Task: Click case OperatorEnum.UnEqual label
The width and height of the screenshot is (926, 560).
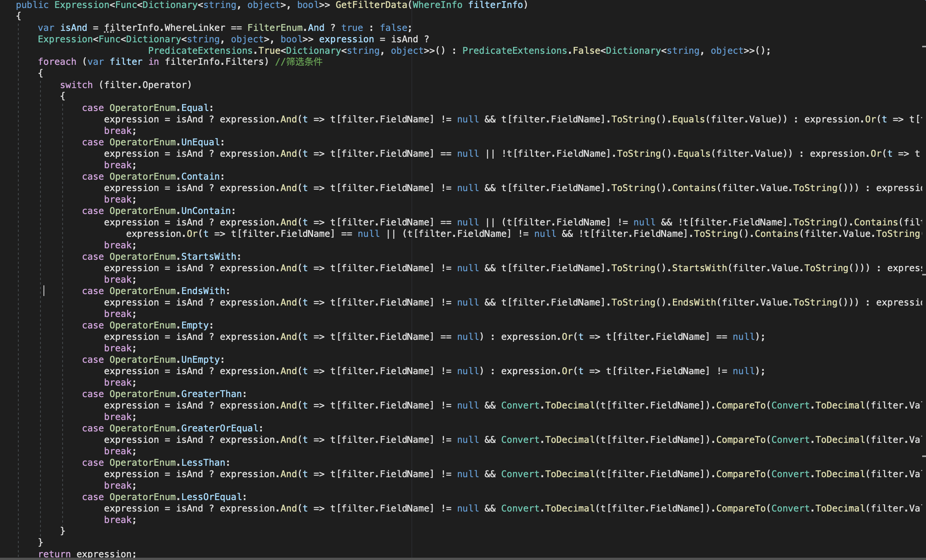Action: pos(153,142)
